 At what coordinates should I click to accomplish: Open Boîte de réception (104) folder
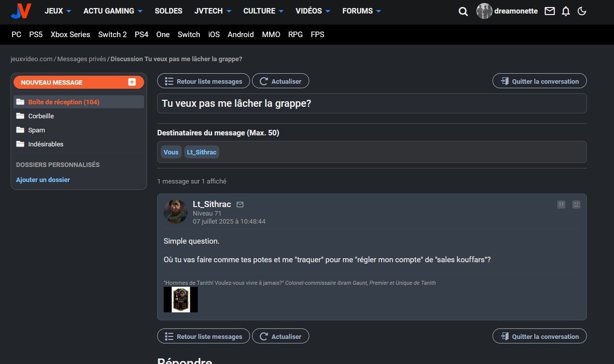[79, 102]
